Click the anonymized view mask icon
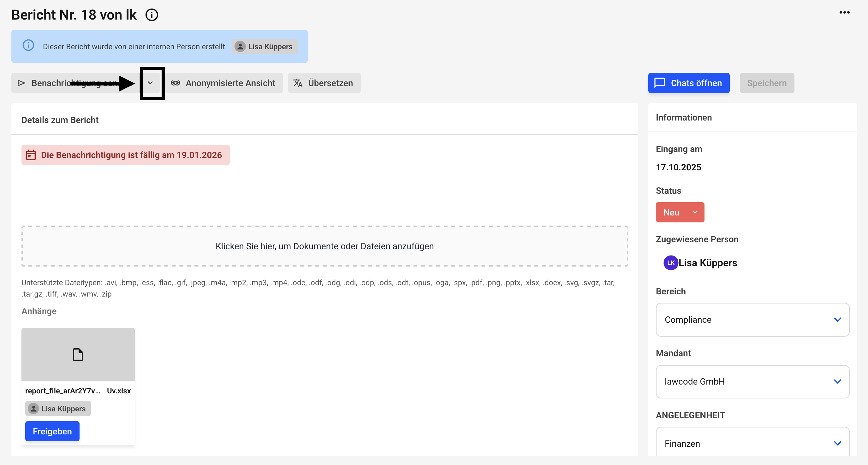This screenshot has width=868, height=465. pos(175,83)
